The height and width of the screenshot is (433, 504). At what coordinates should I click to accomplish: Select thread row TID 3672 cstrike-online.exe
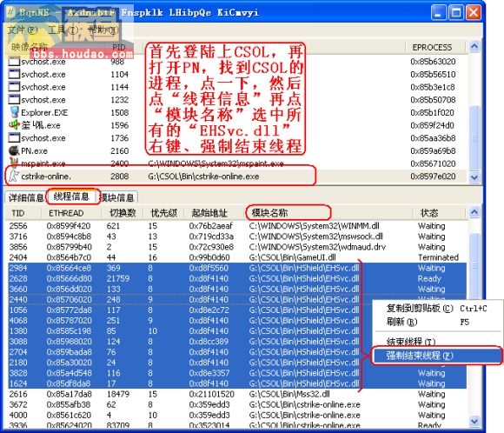click(x=236, y=404)
